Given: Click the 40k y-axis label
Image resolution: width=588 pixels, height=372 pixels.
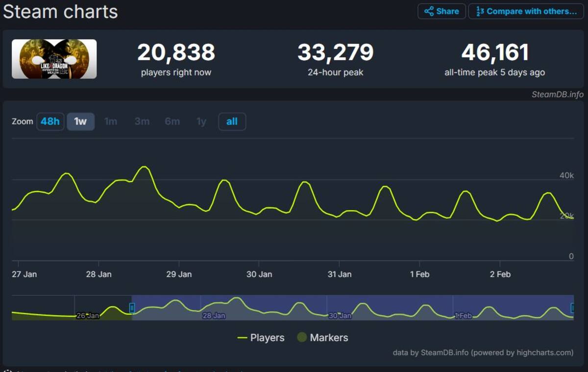Looking at the screenshot, I should point(566,175).
